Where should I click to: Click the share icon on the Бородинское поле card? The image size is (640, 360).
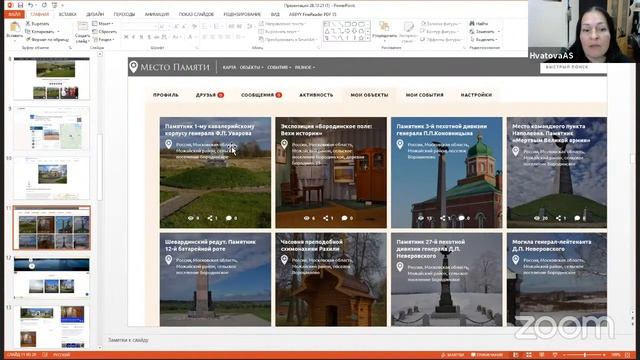pos(326,218)
